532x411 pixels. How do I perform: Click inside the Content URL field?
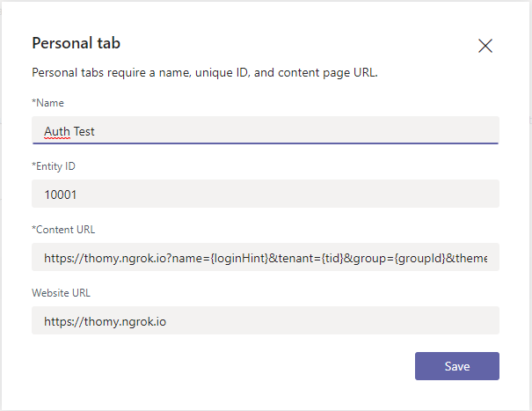click(x=266, y=257)
